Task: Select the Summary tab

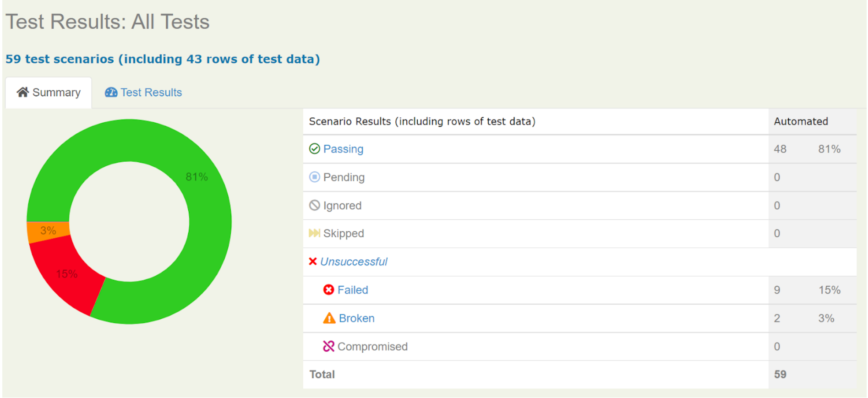Action: pos(56,92)
